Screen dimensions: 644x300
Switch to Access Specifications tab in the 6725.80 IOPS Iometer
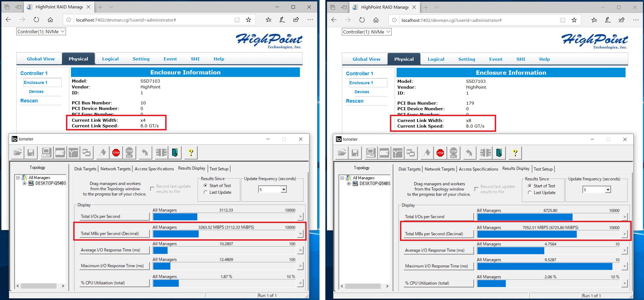point(479,169)
